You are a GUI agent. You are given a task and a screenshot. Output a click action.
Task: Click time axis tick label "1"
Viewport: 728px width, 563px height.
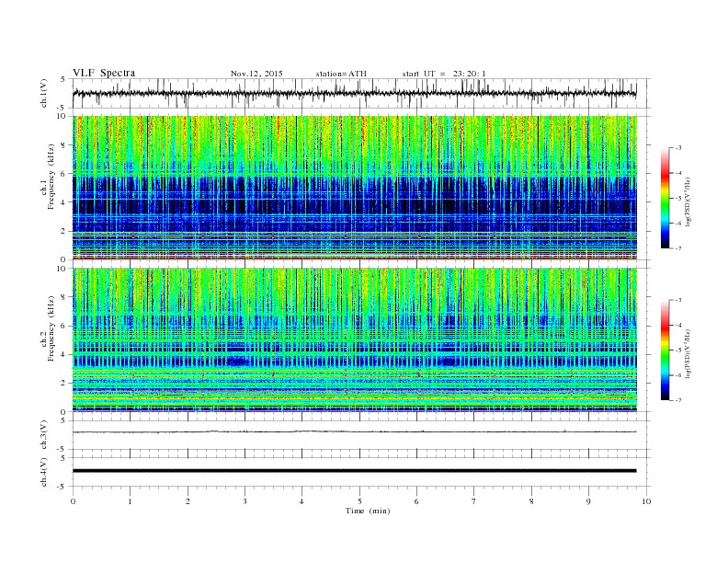click(x=131, y=501)
